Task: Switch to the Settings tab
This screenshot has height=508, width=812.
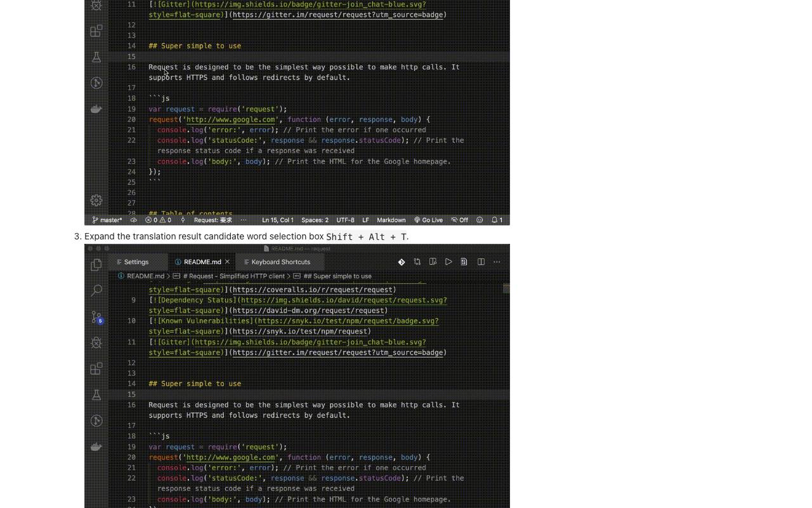Action: point(137,262)
